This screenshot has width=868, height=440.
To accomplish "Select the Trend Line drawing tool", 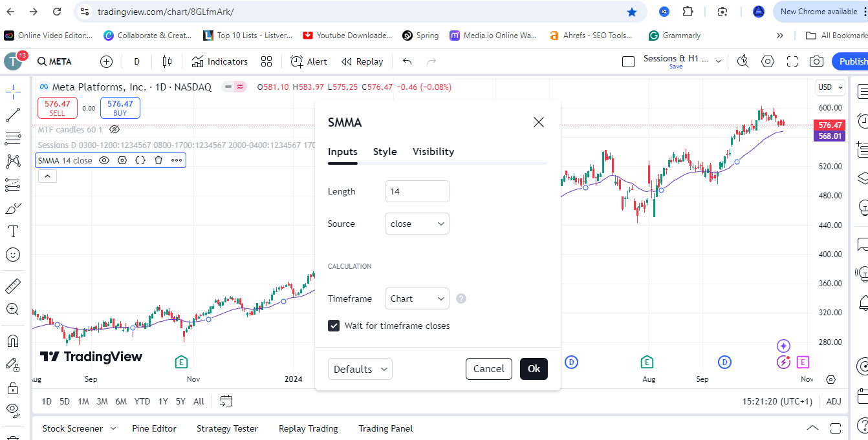I will (13, 115).
